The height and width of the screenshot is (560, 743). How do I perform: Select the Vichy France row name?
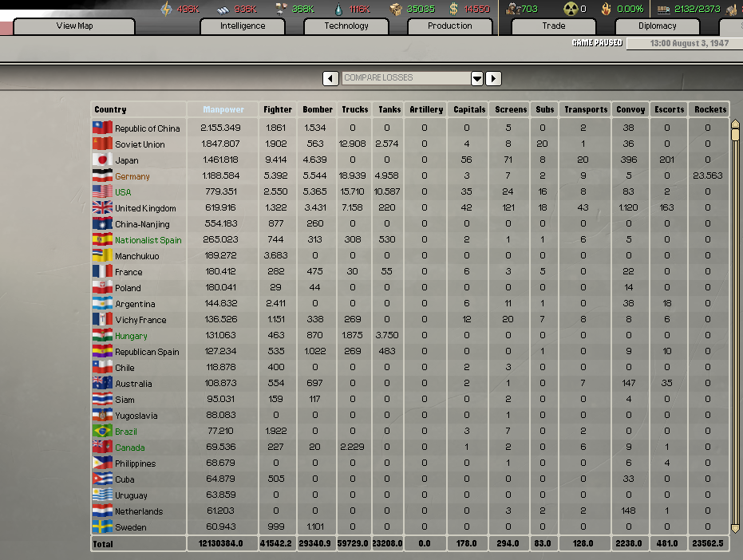coord(140,320)
